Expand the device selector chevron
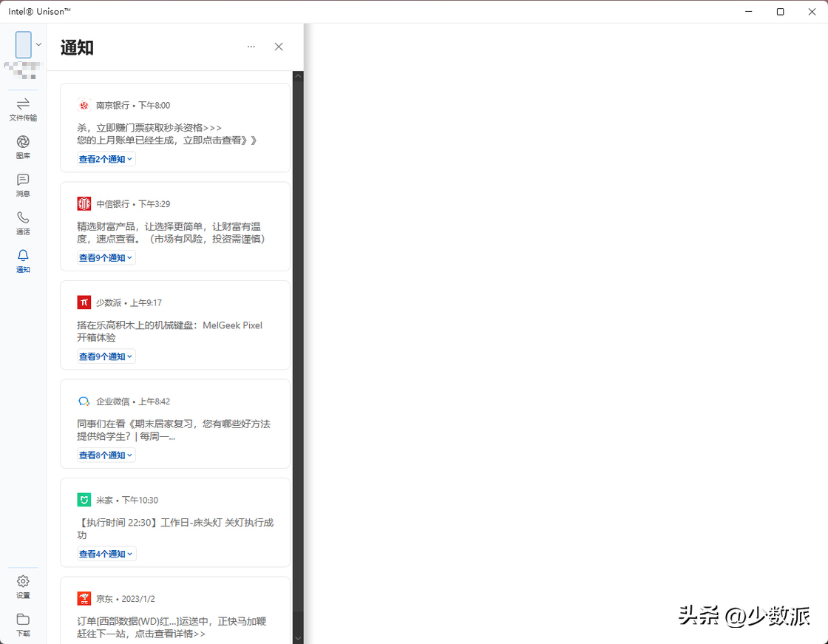This screenshot has height=644, width=828. 38,44
